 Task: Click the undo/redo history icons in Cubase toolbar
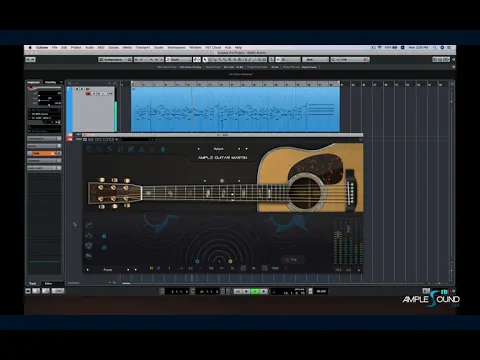pyautogui.click(x=31, y=60)
